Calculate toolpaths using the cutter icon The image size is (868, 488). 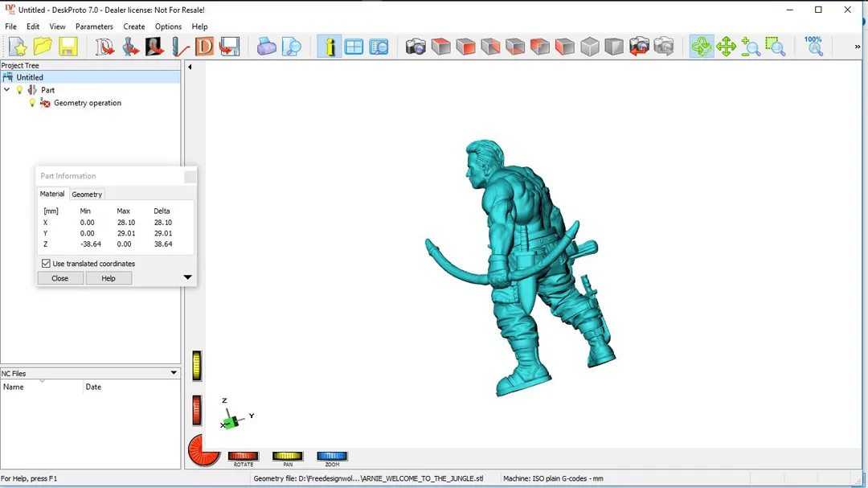coord(179,47)
